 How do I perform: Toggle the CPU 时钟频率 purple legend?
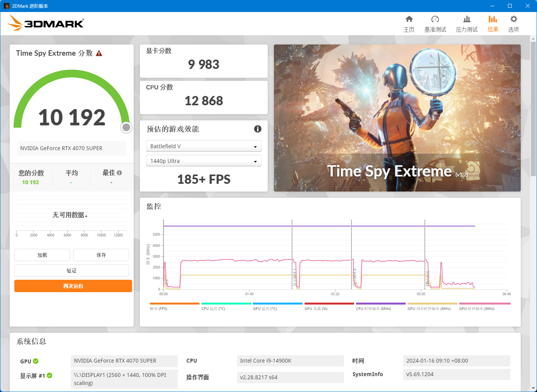pyautogui.click(x=380, y=306)
